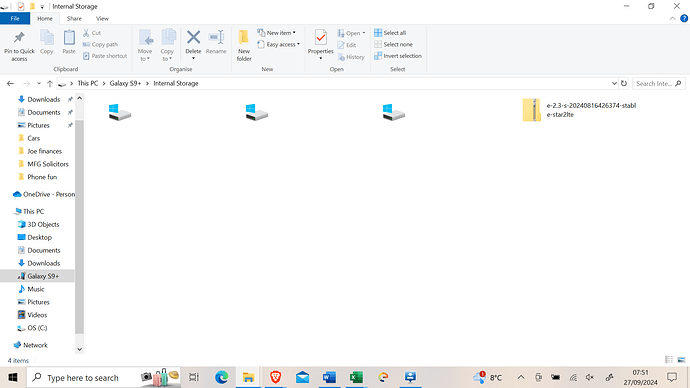Click Paste shortcut in the ribbon

pyautogui.click(x=105, y=56)
